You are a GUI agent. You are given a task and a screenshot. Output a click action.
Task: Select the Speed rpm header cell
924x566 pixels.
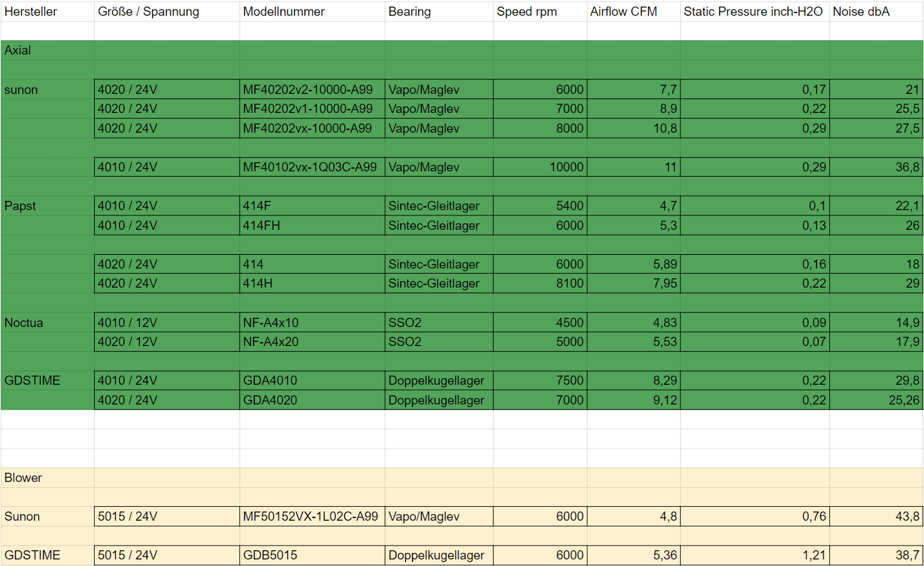pyautogui.click(x=540, y=12)
